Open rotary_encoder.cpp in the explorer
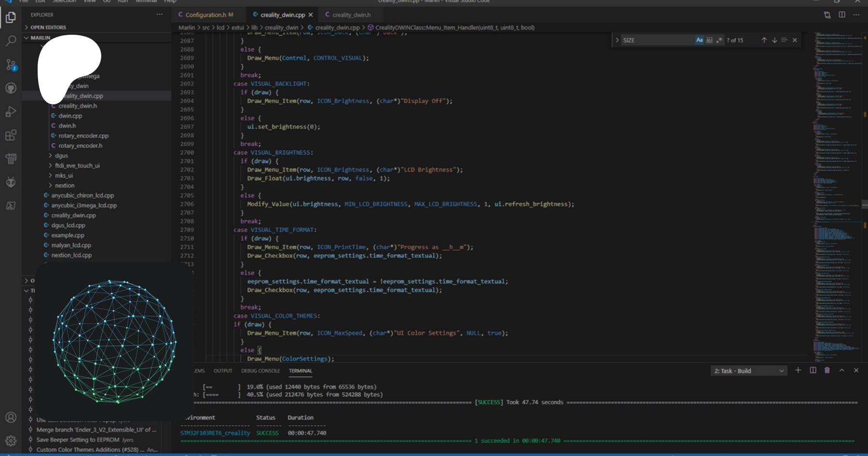 pos(83,136)
